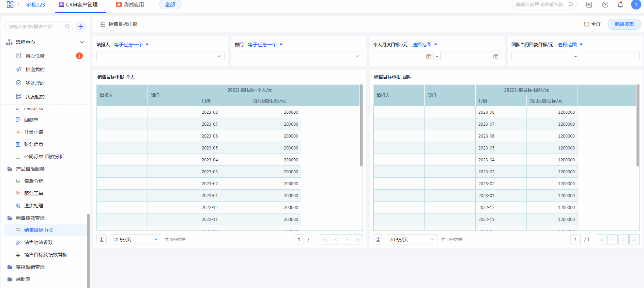Open the 部门 filter condition dropdown
Viewport: 644px width, 288px height.
[x=265, y=45]
